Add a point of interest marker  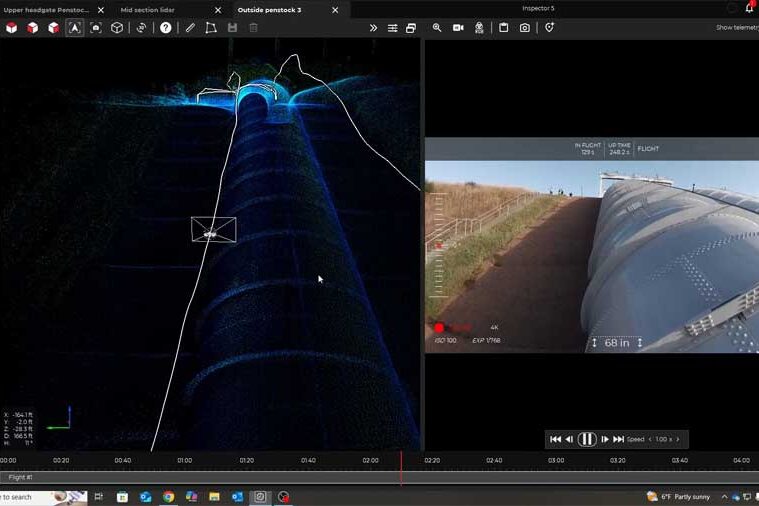pos(549,28)
